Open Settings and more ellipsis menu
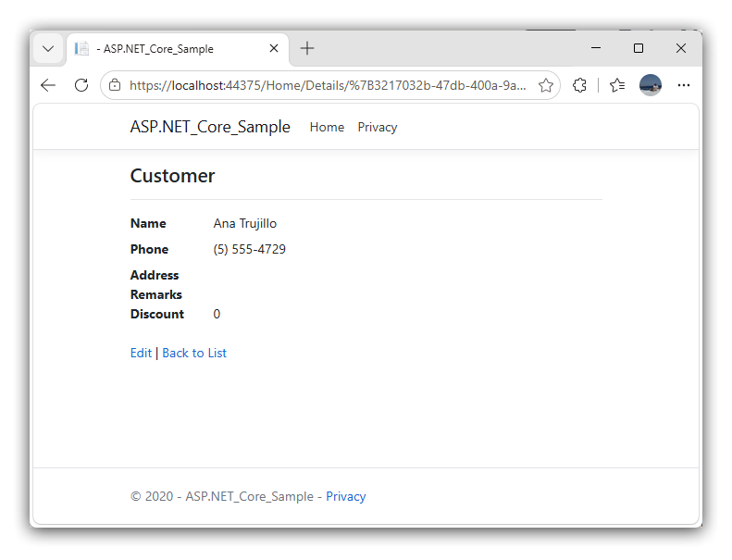Viewport: 732px width, 560px height. (684, 85)
